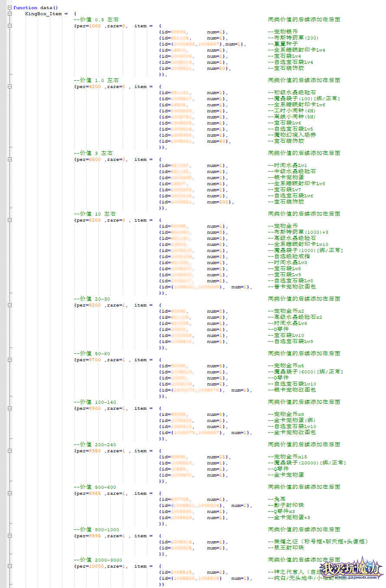Viewport: 386px width, 588px height.
Task: Click the comment '--价值 1.0 左右'
Action: [x=96, y=80]
